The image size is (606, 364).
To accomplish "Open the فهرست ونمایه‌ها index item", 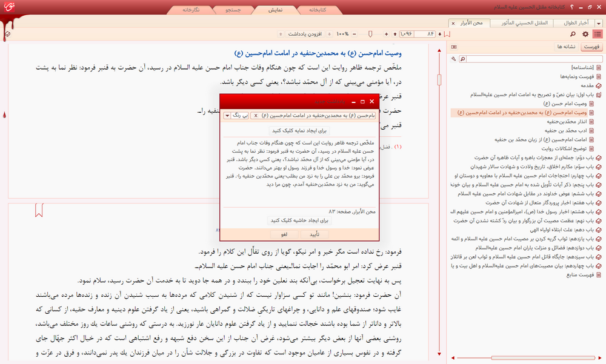I will pyautogui.click(x=577, y=76).
